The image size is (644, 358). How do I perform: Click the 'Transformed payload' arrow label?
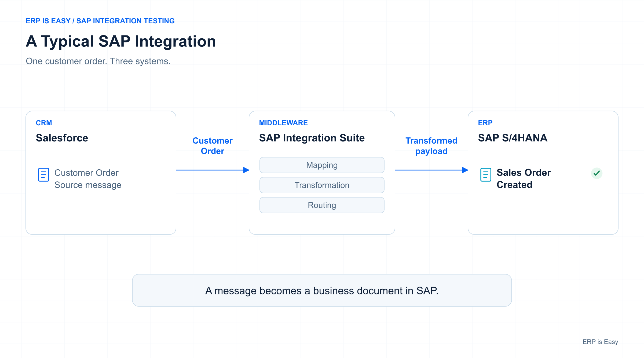(431, 146)
